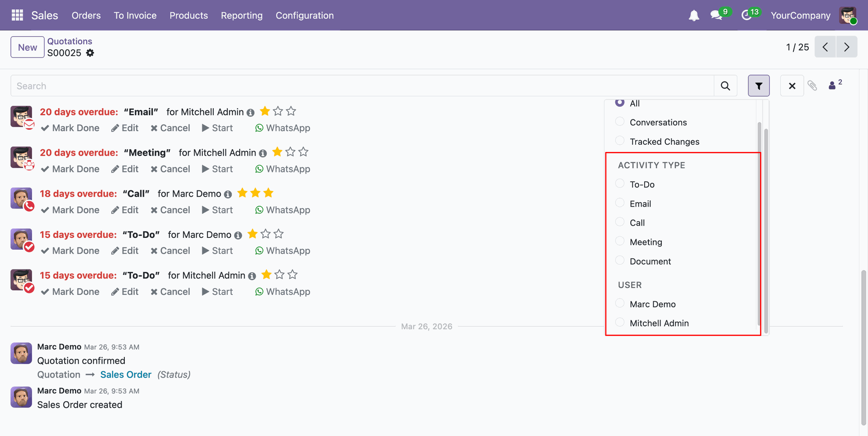The height and width of the screenshot is (436, 868).
Task: Set third priority star on Email activity
Action: [291, 111]
